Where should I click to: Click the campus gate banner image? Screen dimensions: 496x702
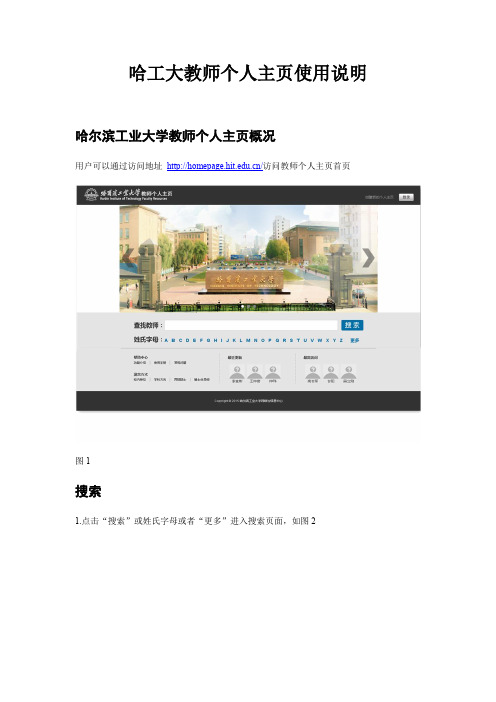248,259
